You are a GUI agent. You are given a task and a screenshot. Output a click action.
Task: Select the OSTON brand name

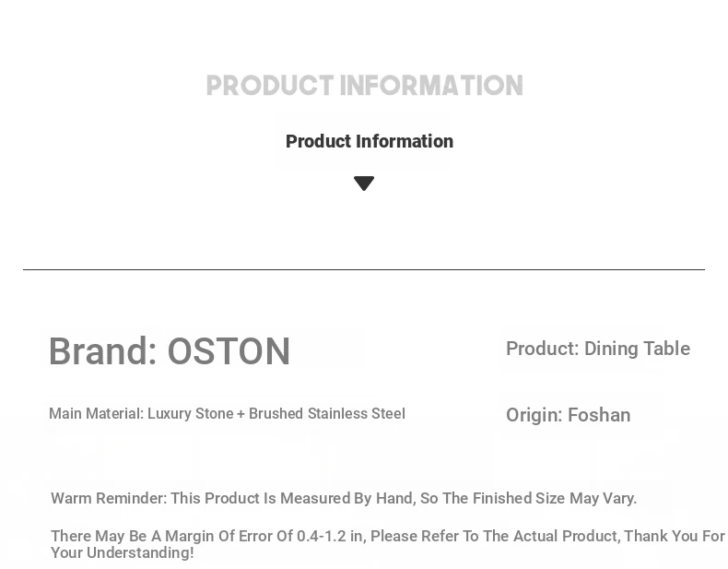tap(229, 351)
